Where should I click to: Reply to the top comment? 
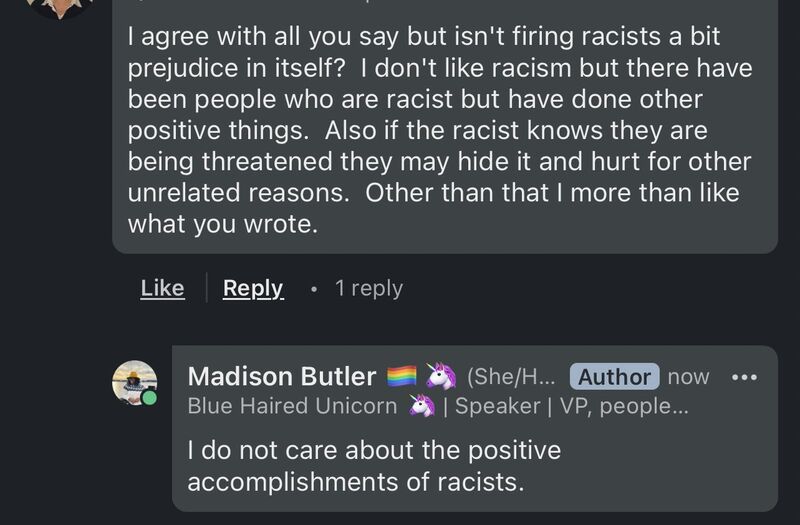(x=253, y=288)
